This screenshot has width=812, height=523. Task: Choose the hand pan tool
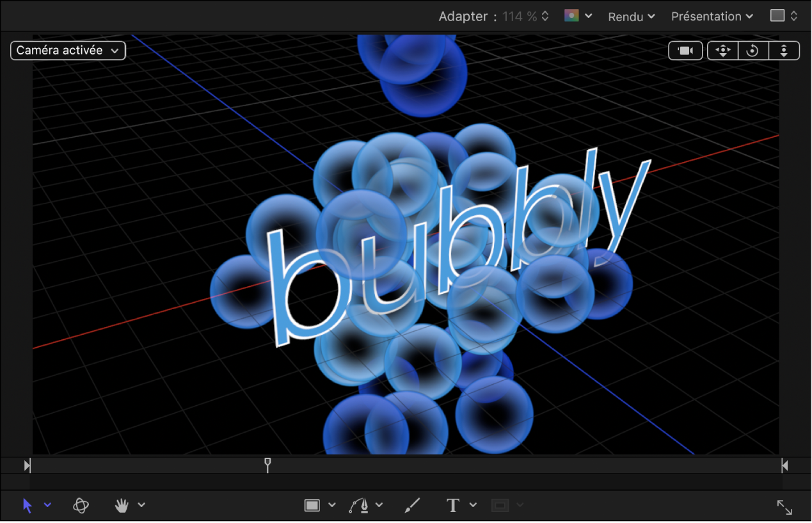click(x=121, y=505)
